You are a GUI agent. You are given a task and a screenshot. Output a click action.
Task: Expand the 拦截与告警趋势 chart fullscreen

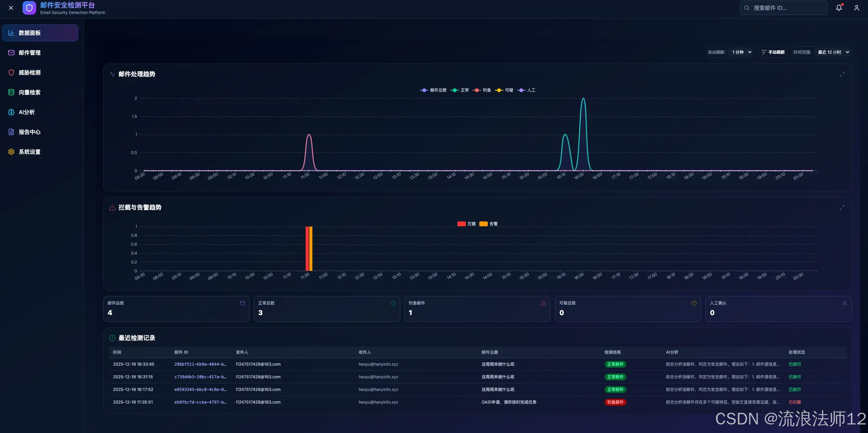[x=842, y=207]
